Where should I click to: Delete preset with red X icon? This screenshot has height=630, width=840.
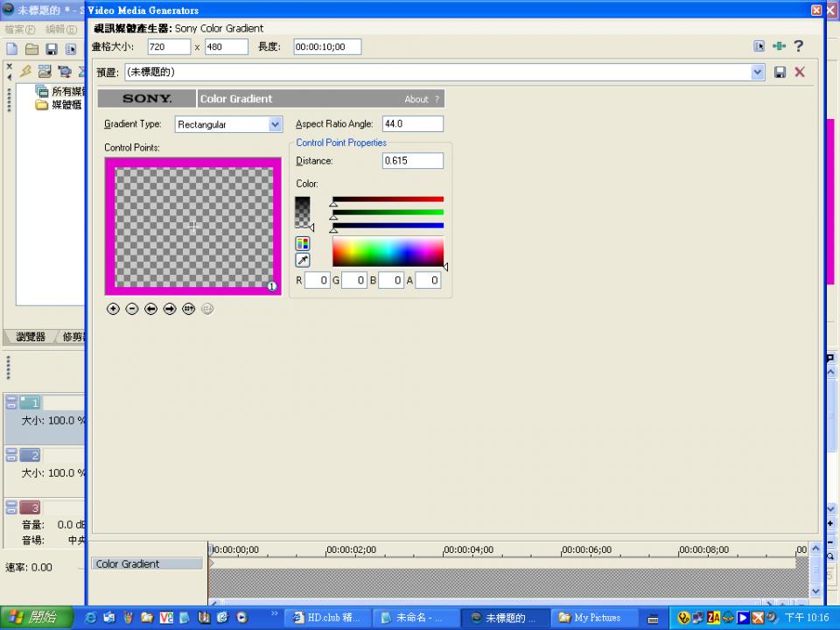[800, 72]
